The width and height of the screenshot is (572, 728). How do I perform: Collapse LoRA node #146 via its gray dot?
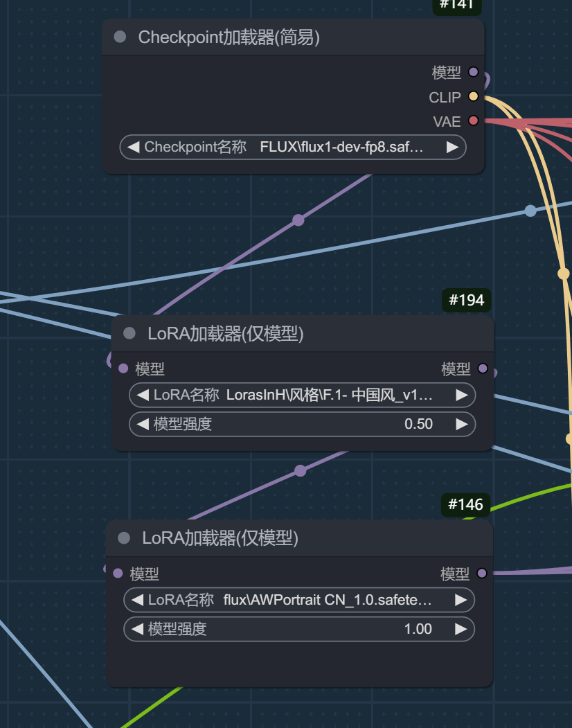pos(124,538)
